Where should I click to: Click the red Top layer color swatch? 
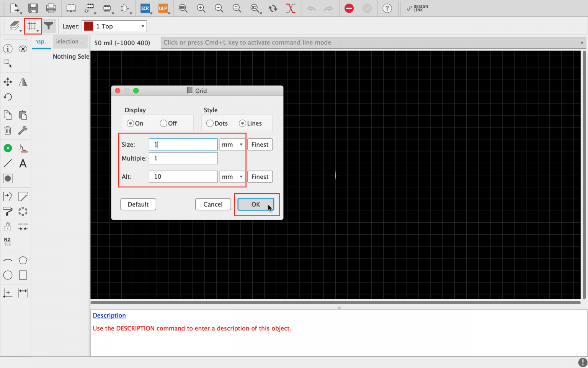(88, 26)
